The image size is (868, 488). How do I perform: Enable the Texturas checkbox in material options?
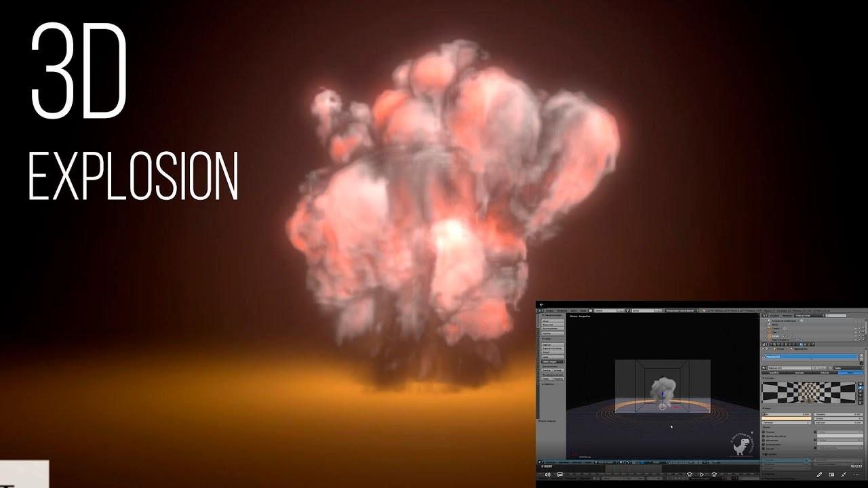(765, 430)
